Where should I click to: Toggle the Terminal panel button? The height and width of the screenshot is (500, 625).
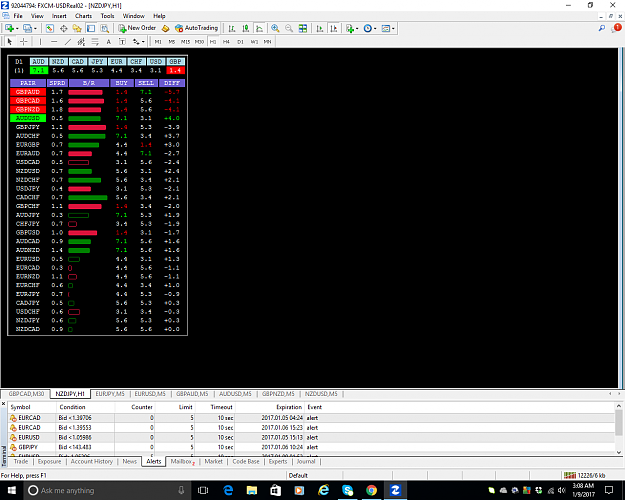pyautogui.click(x=91, y=28)
